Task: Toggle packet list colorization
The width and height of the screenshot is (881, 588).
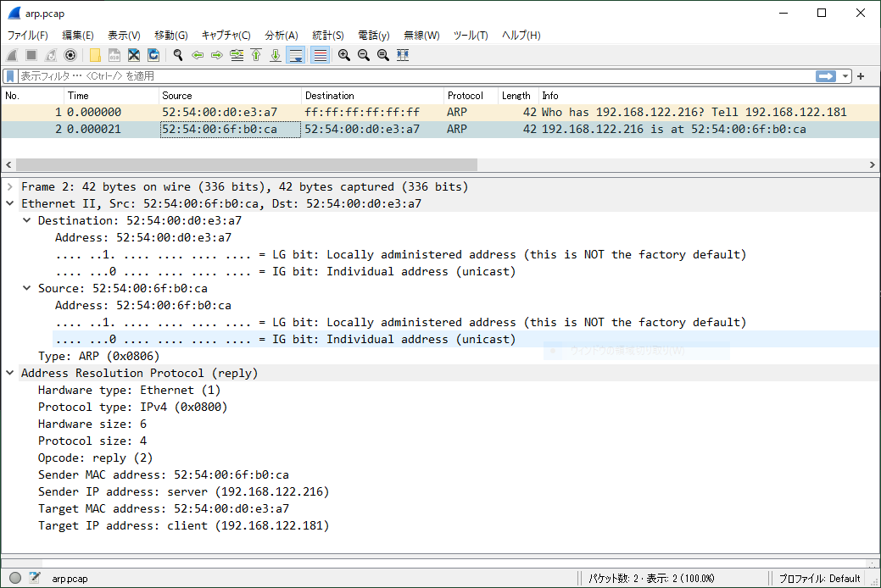Action: pyautogui.click(x=320, y=55)
